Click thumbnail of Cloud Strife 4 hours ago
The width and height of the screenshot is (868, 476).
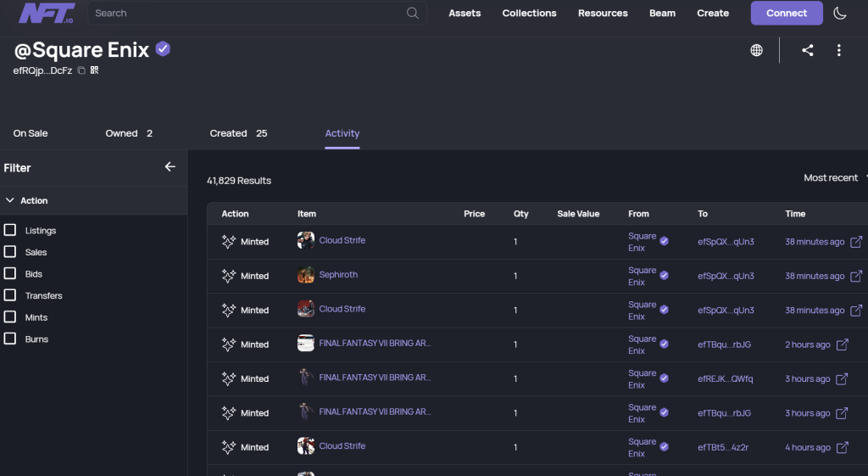305,445
